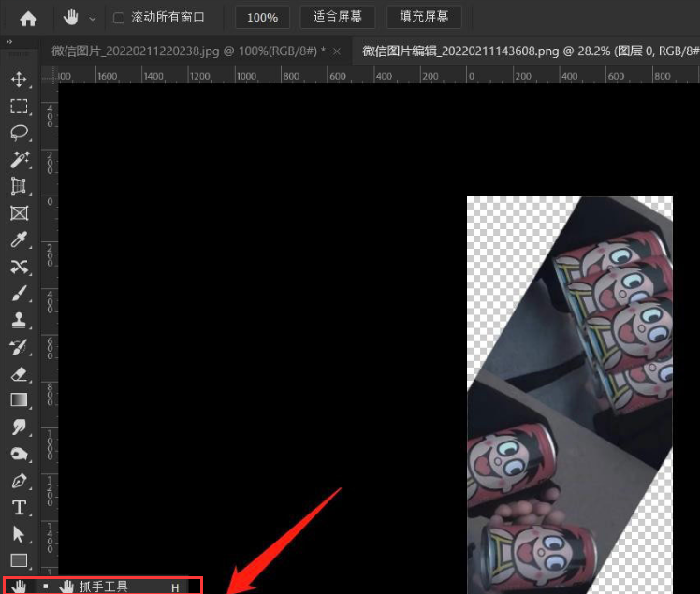Viewport: 700px width, 594px height.
Task: Expand the toolbar with double-chevron
Action: 9,42
